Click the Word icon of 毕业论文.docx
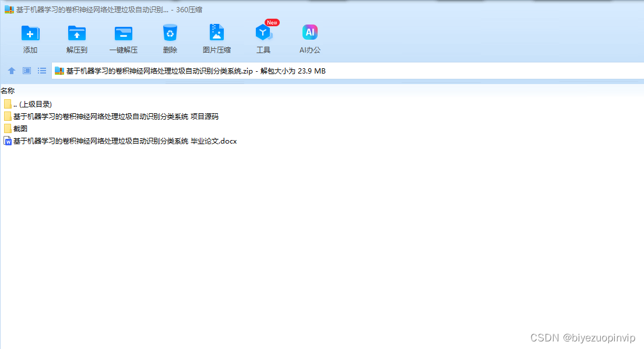 click(8, 141)
